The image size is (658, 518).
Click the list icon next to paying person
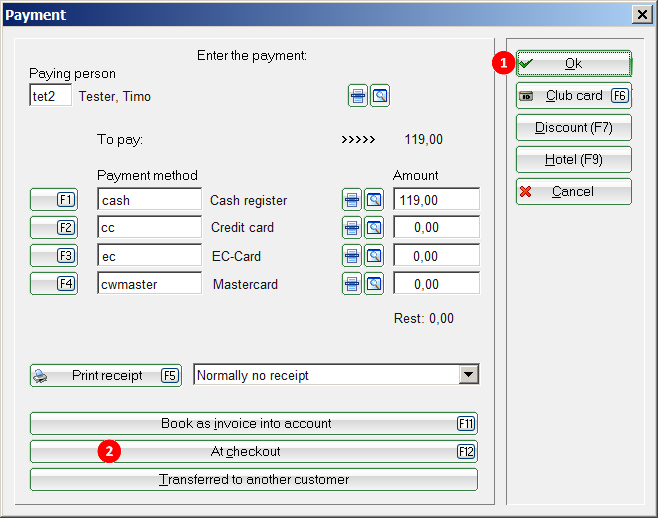pos(357,96)
